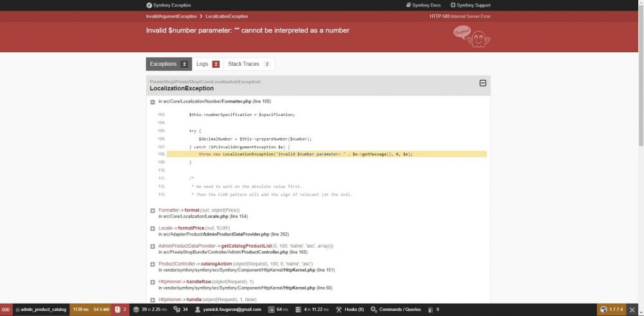Click the Symfony Support lifebuoy icon
The width and height of the screenshot is (644, 316).
click(453, 5)
